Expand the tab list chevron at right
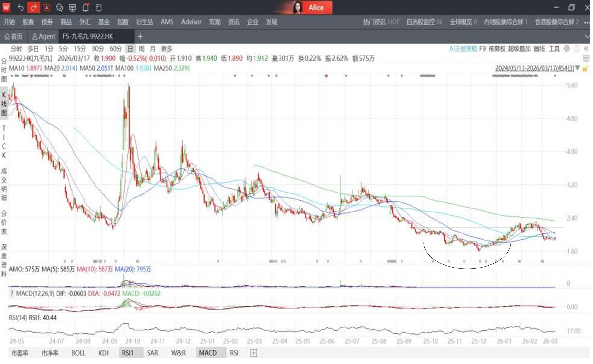Viewport: 593px width, 364px height. pyautogui.click(x=587, y=37)
